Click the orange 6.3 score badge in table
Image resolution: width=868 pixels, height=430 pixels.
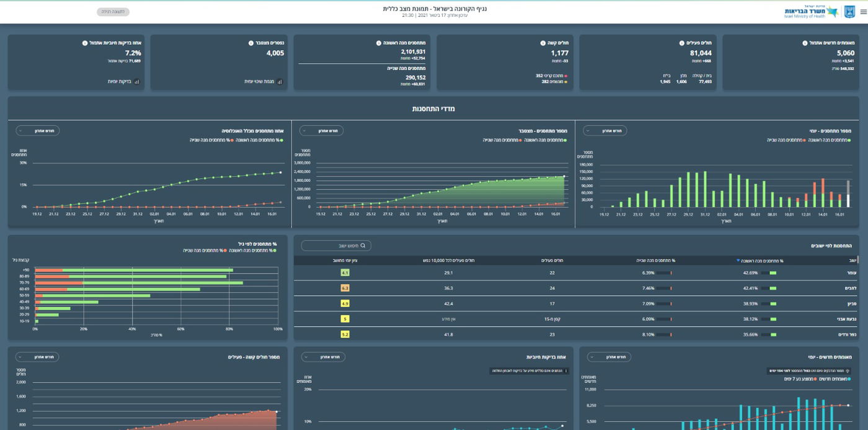tap(345, 288)
